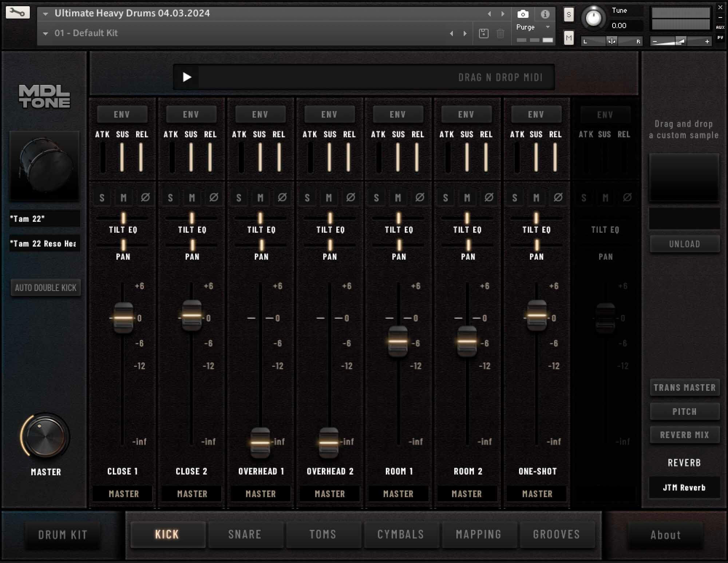Viewport: 728px width, 563px height.
Task: Click the instrument info icon
Action: point(545,14)
